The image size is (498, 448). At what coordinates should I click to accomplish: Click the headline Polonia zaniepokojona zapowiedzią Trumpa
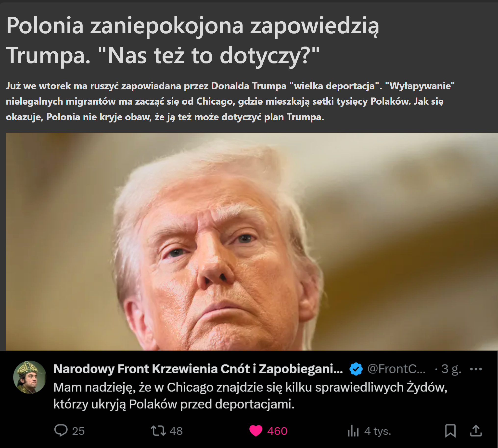click(x=192, y=40)
